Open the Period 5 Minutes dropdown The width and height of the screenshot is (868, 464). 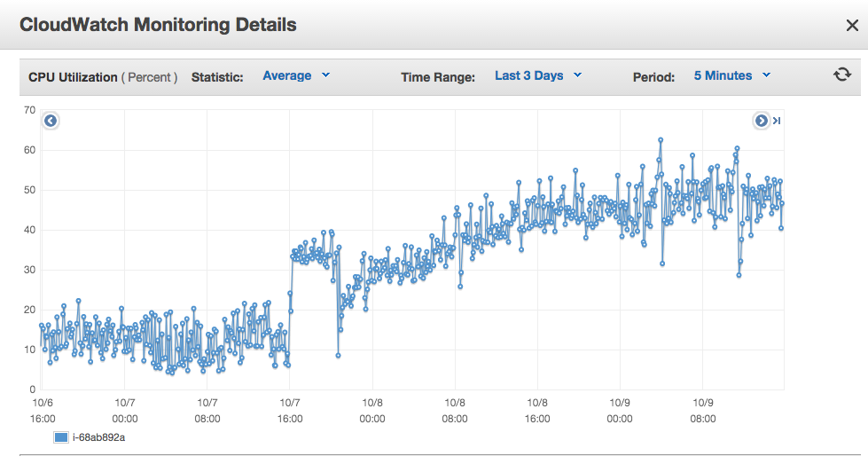click(x=732, y=76)
